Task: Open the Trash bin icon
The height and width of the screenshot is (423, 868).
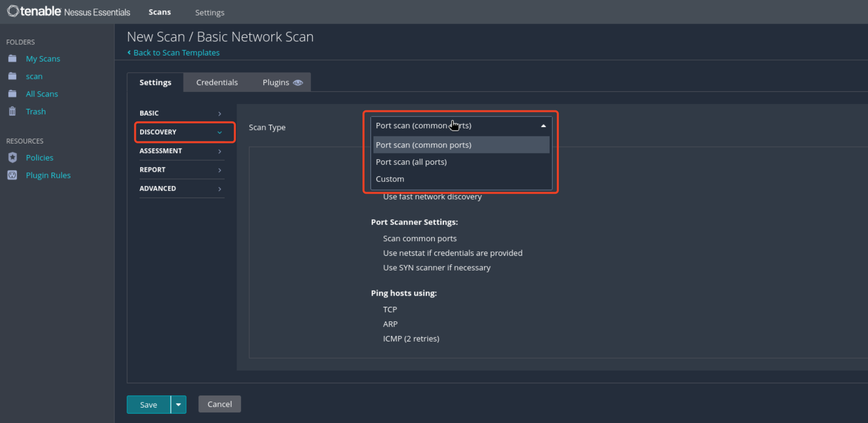Action: tap(12, 111)
